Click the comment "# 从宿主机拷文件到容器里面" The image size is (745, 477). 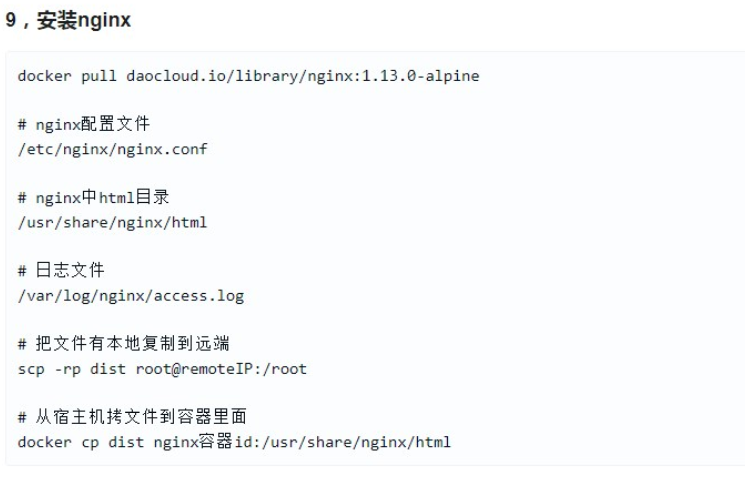132,417
